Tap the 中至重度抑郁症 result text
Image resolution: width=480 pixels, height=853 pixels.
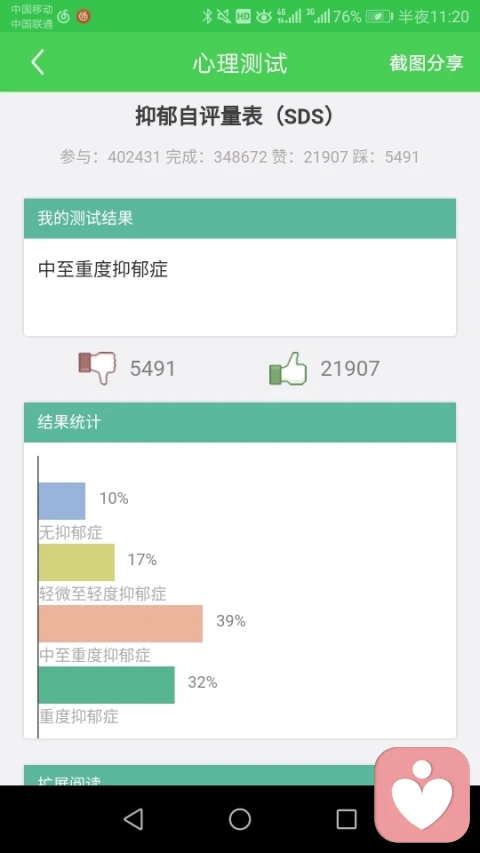click(x=103, y=269)
